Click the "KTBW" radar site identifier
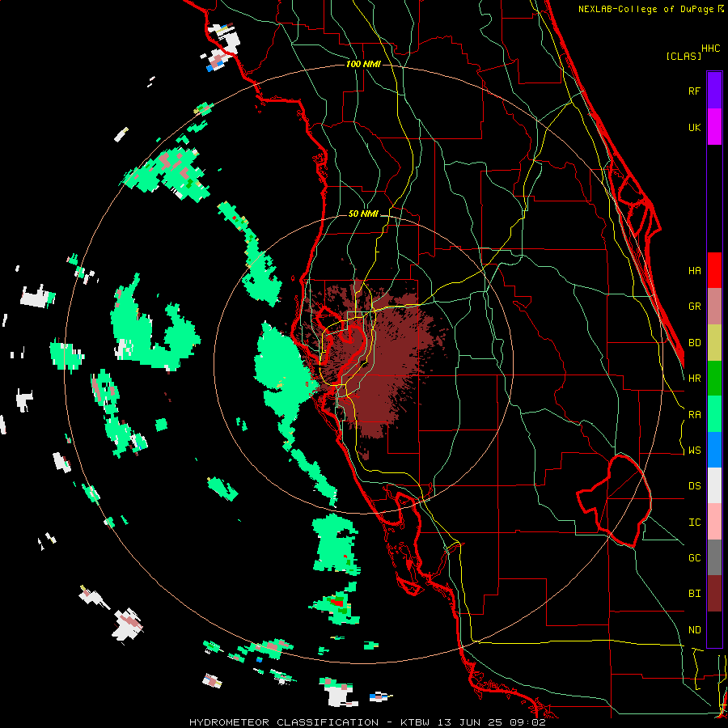Screen dimensions: 728x728 415,722
